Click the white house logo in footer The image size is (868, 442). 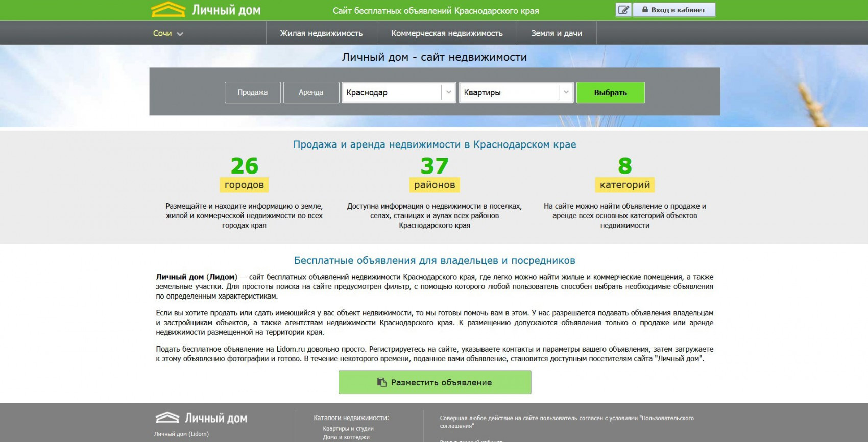point(167,418)
